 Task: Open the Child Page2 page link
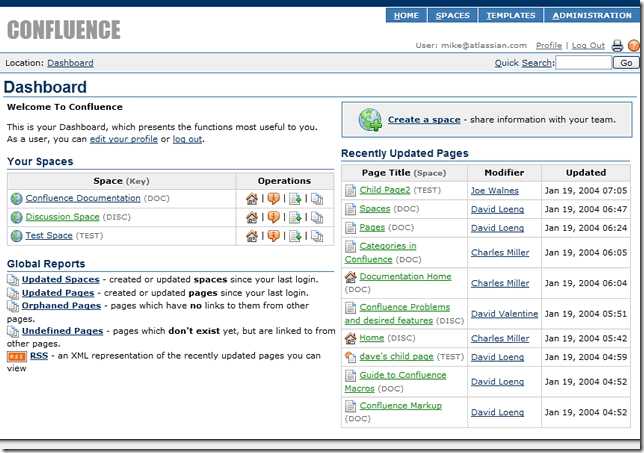click(385, 190)
